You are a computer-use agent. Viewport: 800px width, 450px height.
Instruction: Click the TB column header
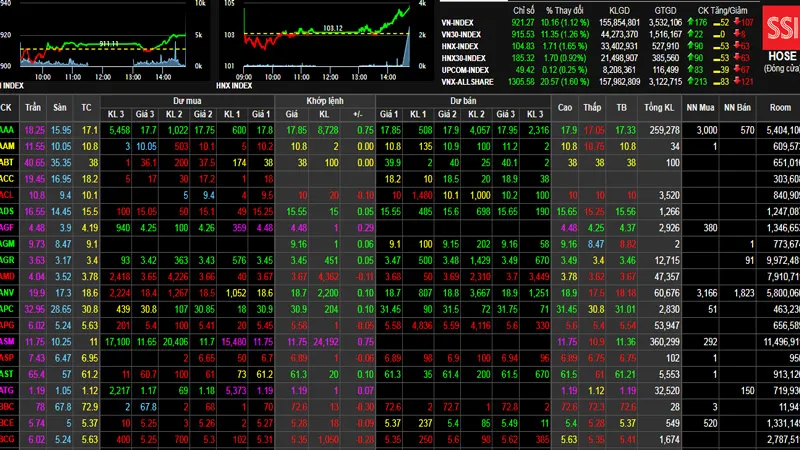click(x=621, y=107)
